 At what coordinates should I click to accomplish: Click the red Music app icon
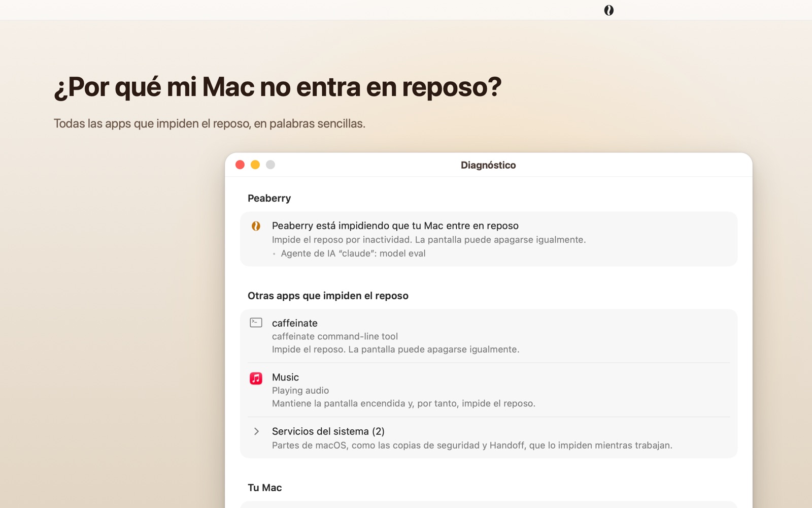click(256, 378)
